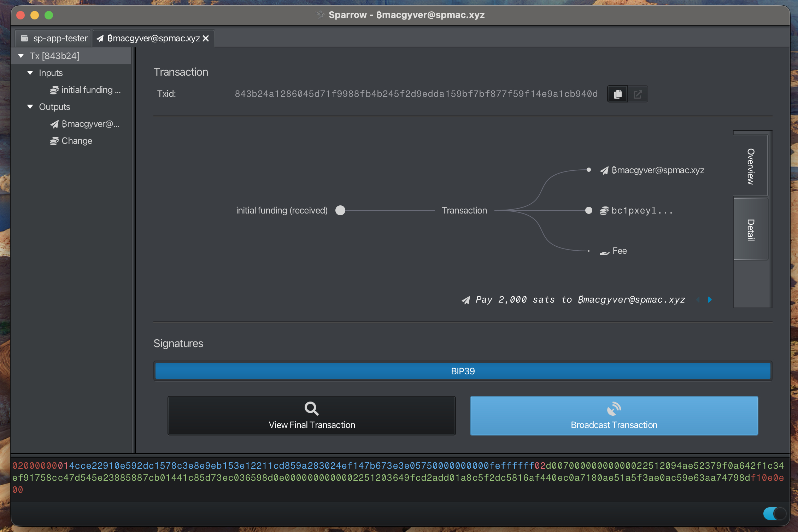Click the coins icon beside Change output
Viewport: 798px width, 532px height.
(x=54, y=141)
